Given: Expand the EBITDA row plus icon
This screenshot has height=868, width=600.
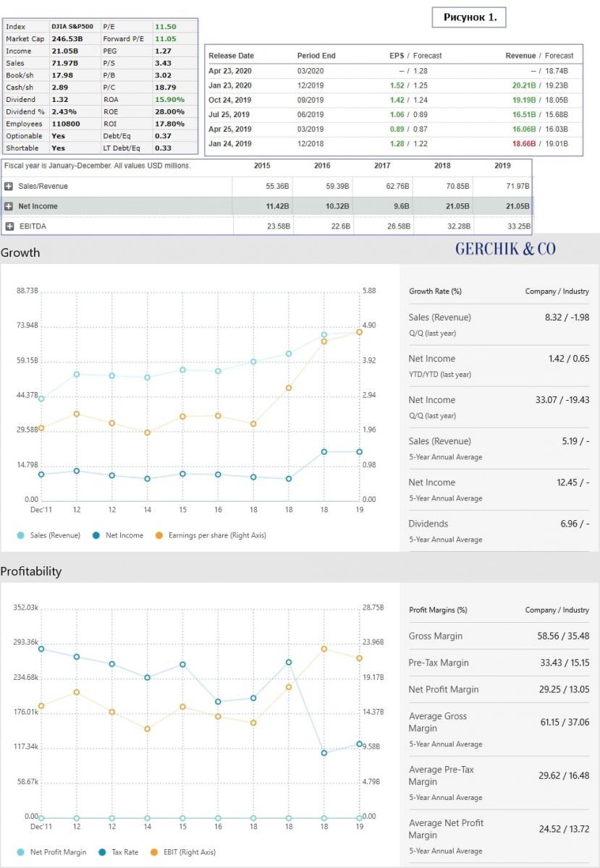Looking at the screenshot, I should [9, 226].
